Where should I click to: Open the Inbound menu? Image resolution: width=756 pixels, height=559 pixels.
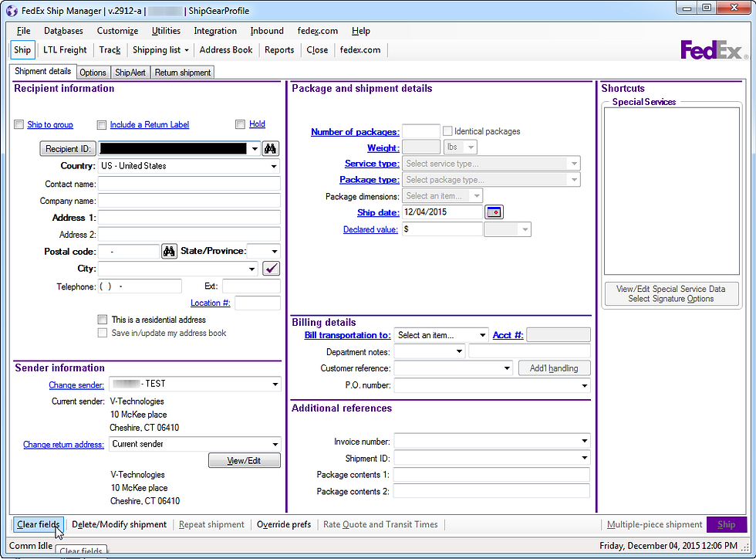[x=267, y=31]
